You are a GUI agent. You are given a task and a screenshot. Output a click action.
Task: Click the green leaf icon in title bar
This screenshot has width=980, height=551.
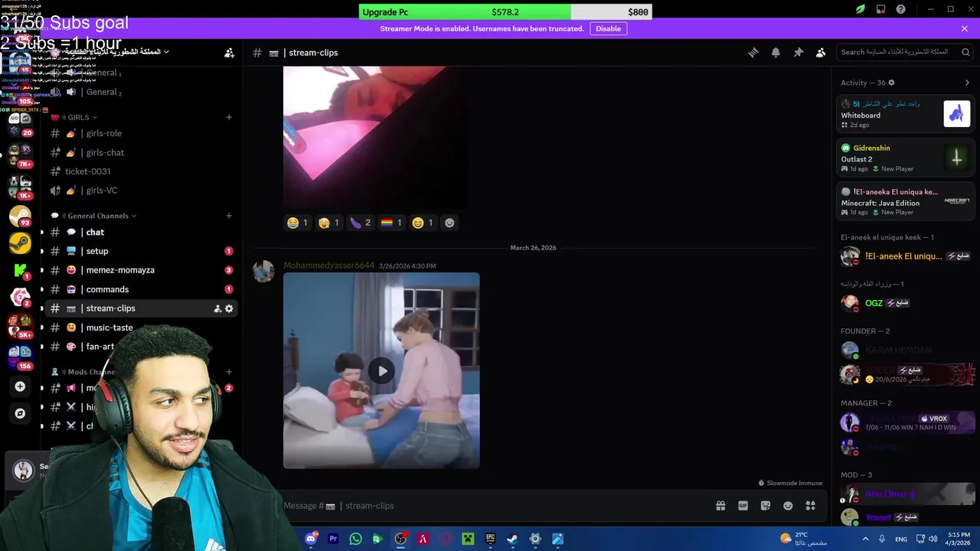861,10
